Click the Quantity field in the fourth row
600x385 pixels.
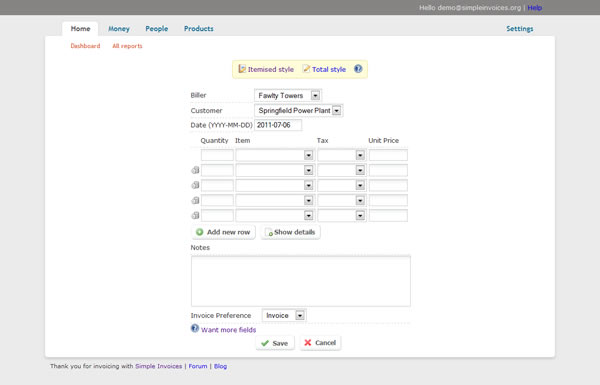[x=217, y=200]
